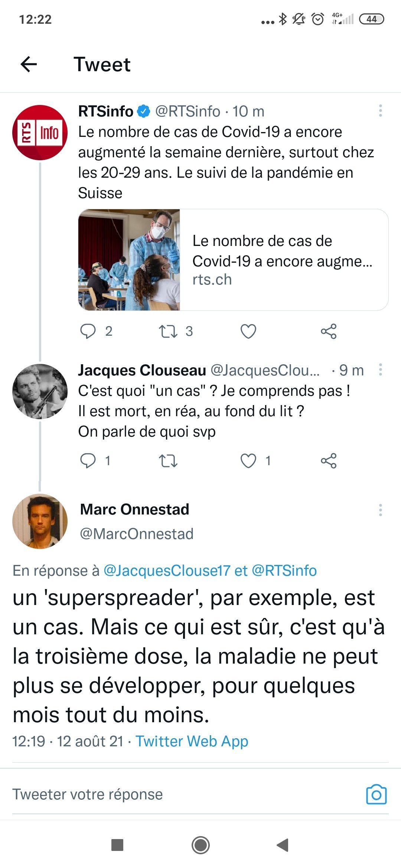Image resolution: width=401 pixels, height=868 pixels.
Task: Retweet the RTSinfo Covid-19 tweet
Action: (x=168, y=331)
